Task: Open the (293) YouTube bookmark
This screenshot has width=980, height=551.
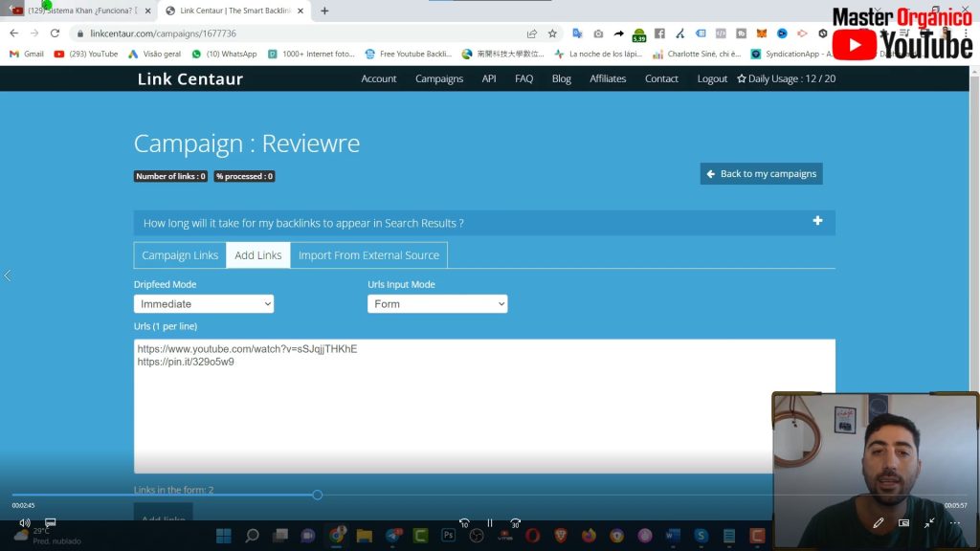Action: (85, 54)
